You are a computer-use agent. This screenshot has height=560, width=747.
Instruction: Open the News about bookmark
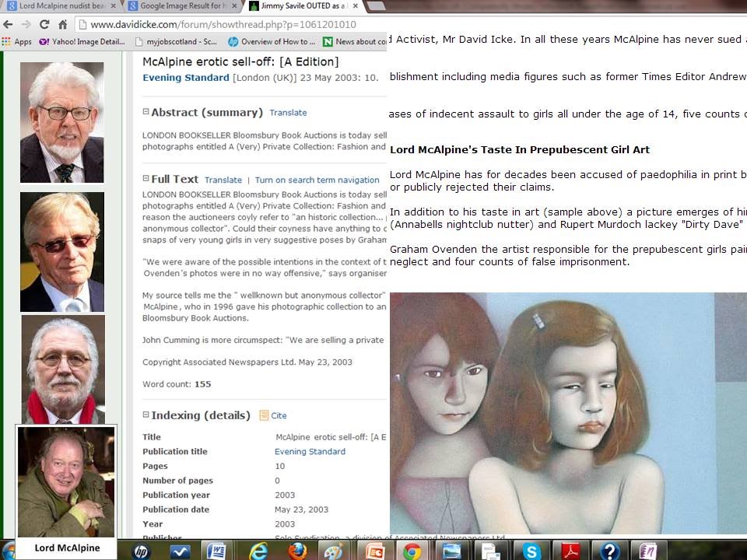tap(355, 42)
